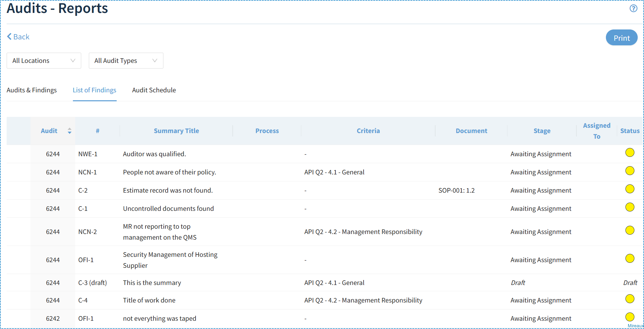644x329 pixels.
Task: Click yellow status dot for NWE-1 row
Action: (x=630, y=153)
